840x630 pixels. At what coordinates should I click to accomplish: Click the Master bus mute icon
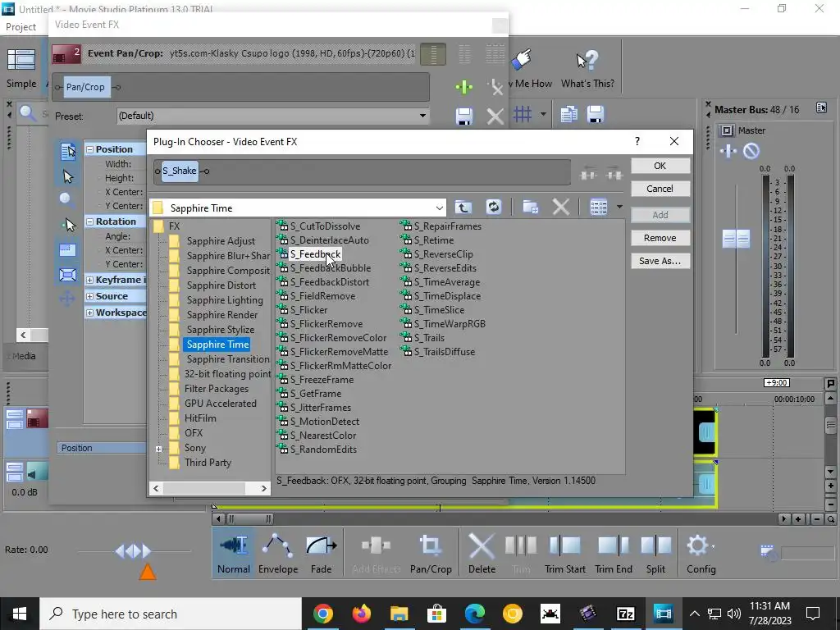(x=751, y=151)
